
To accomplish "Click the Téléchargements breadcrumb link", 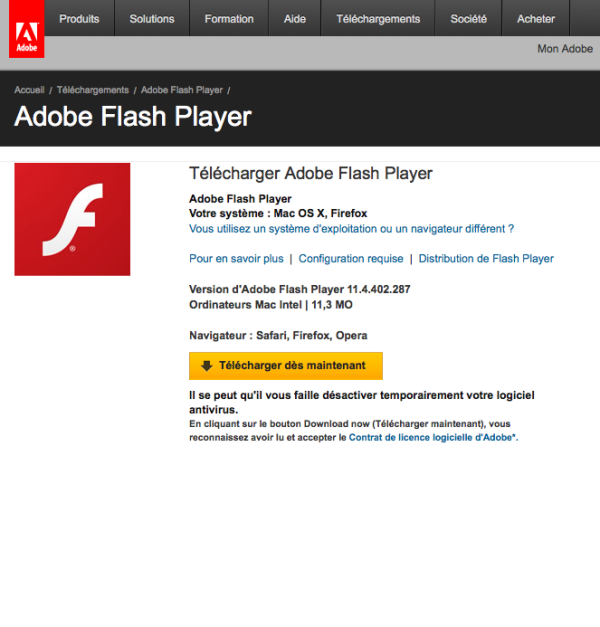I will 93,90.
